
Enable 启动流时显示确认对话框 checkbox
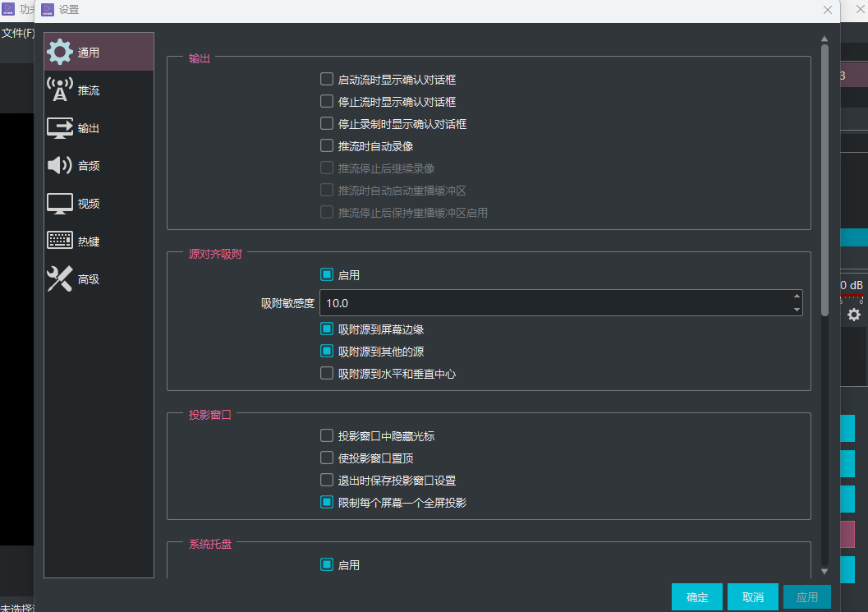click(x=327, y=80)
